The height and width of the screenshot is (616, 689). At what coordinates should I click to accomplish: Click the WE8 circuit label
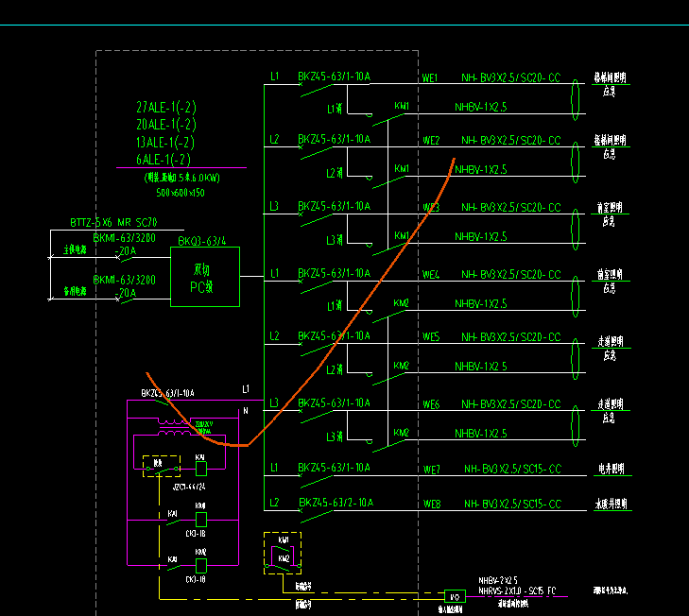coord(432,504)
